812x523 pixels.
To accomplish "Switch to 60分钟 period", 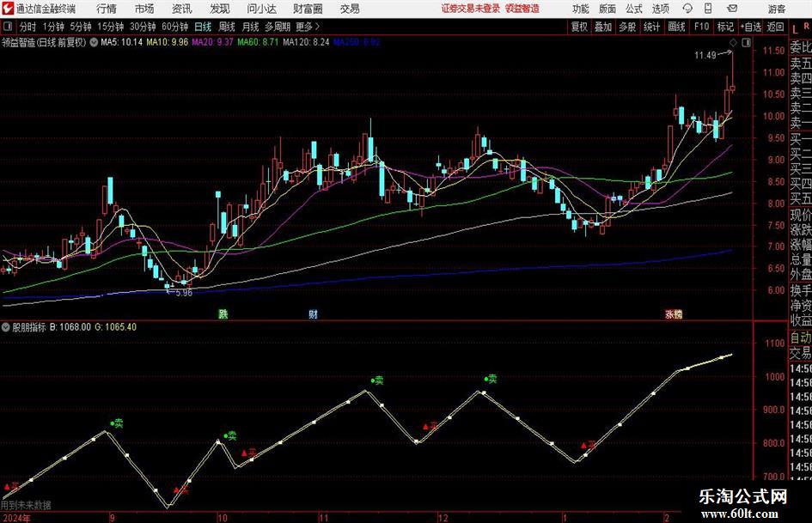I will click(x=175, y=27).
